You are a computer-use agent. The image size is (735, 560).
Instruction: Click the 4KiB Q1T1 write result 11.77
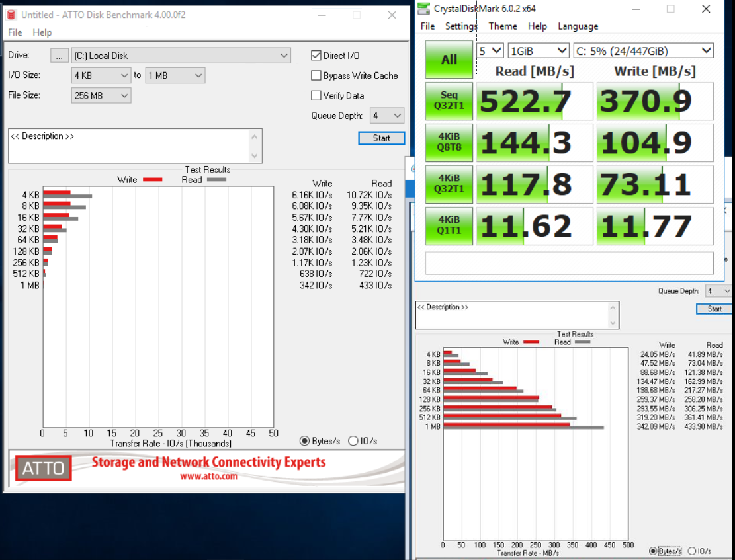[x=655, y=226]
